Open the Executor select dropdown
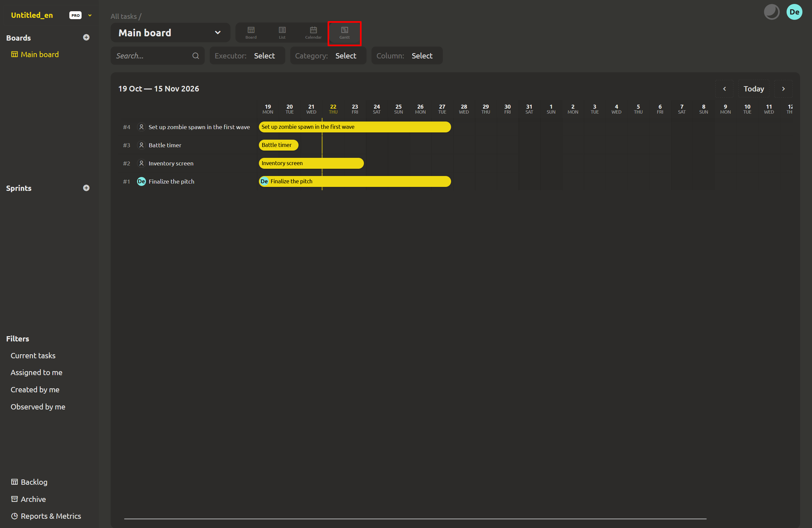 (x=247, y=56)
